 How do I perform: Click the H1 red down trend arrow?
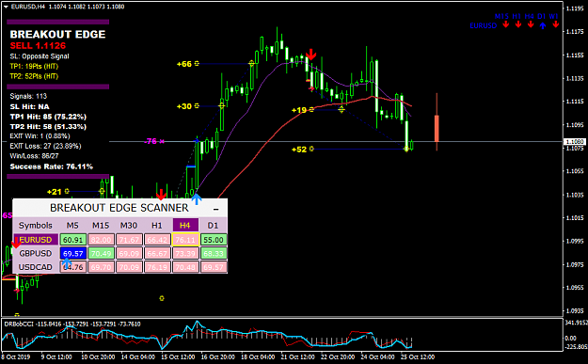click(x=518, y=24)
